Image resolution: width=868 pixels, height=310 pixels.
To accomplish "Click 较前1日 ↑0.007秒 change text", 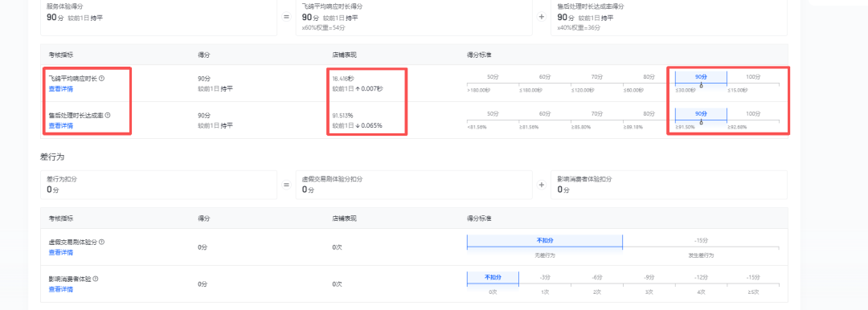I will [x=357, y=88].
